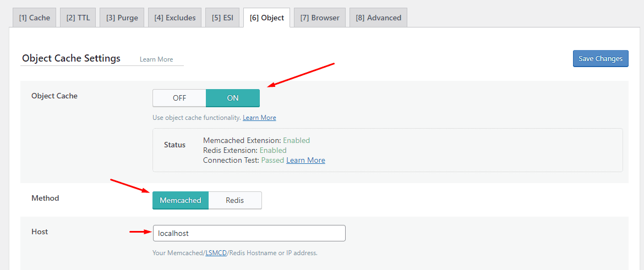Image resolution: width=644 pixels, height=270 pixels.
Task: Open the [5] ESI tab
Action: pyautogui.click(x=222, y=18)
